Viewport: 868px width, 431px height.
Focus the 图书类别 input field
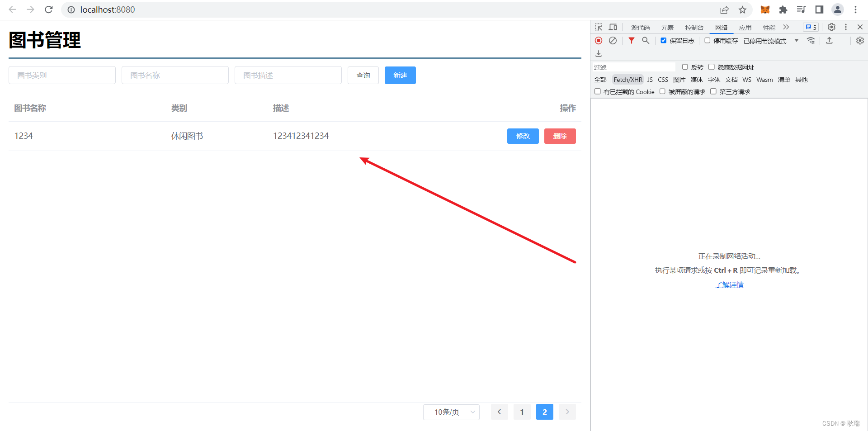[62, 75]
